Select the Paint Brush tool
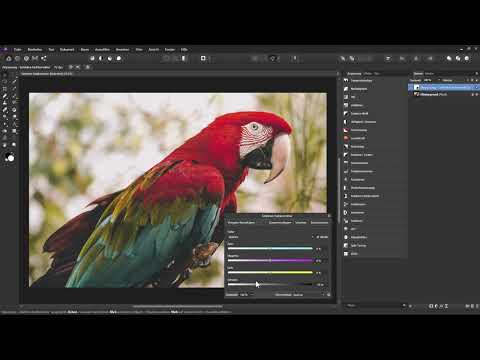The image size is (480, 360). (5, 96)
